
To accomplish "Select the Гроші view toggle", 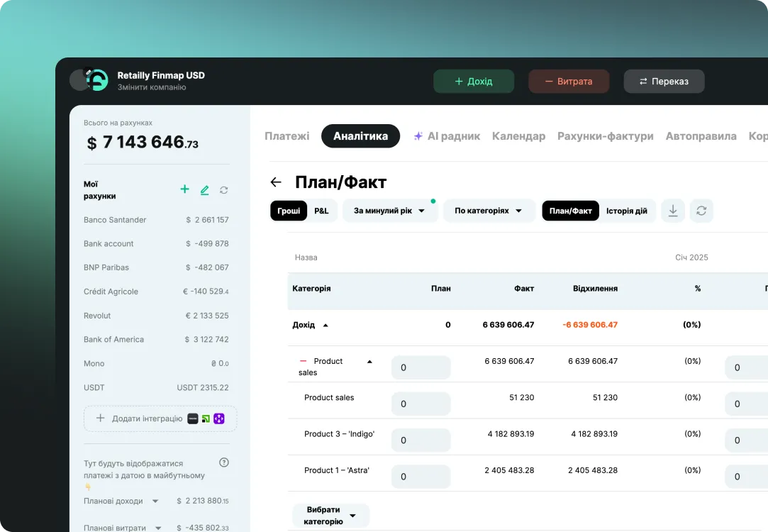I will [x=289, y=211].
